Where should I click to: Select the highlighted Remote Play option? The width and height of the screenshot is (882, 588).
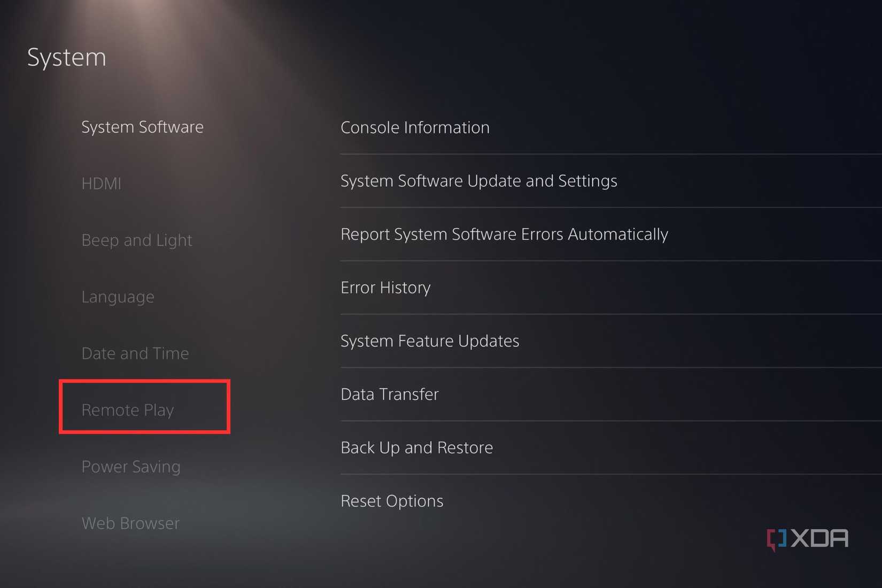(x=128, y=410)
